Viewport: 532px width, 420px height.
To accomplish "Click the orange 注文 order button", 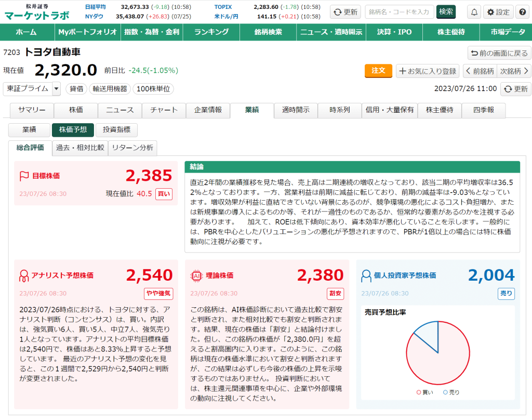I will (x=378, y=71).
